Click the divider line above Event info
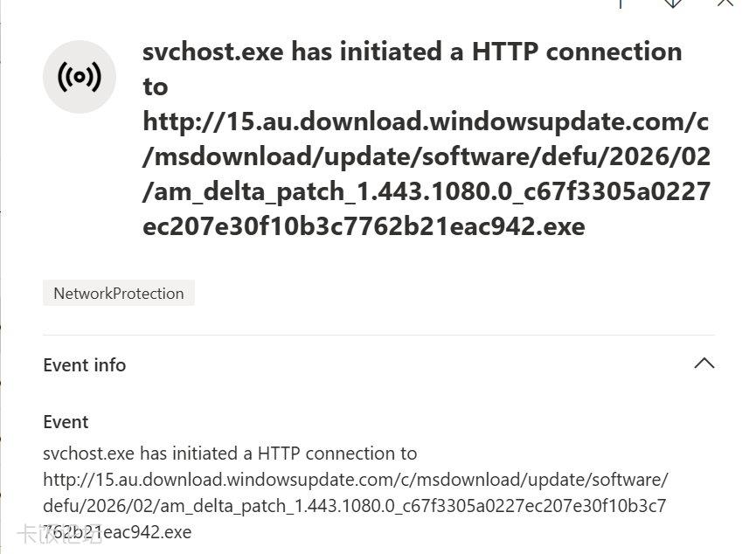This screenshot has width=756, height=554. point(378,335)
